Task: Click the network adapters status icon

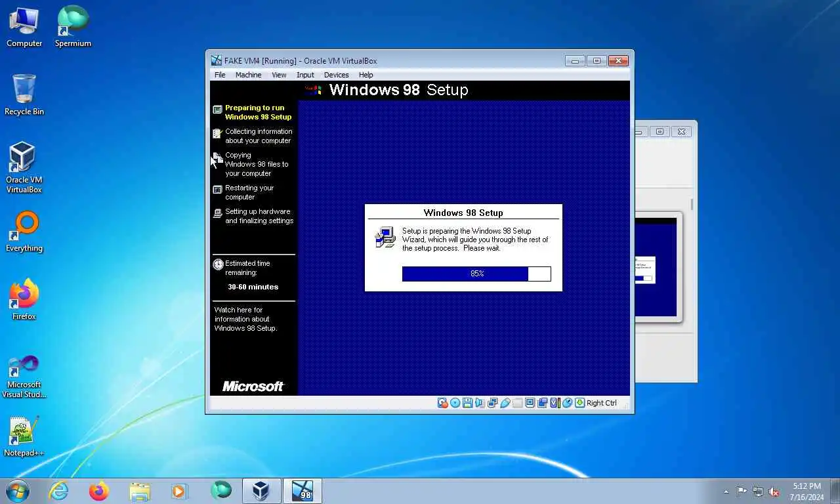Action: point(492,403)
